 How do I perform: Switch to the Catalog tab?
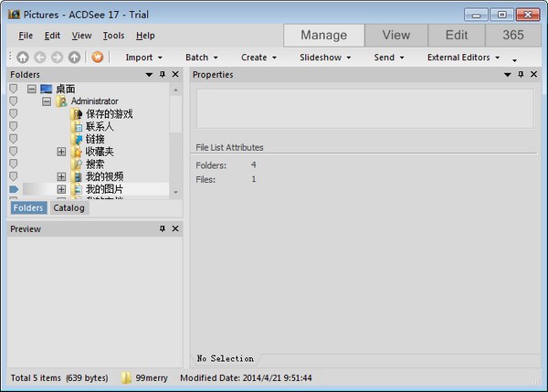pyautogui.click(x=68, y=207)
